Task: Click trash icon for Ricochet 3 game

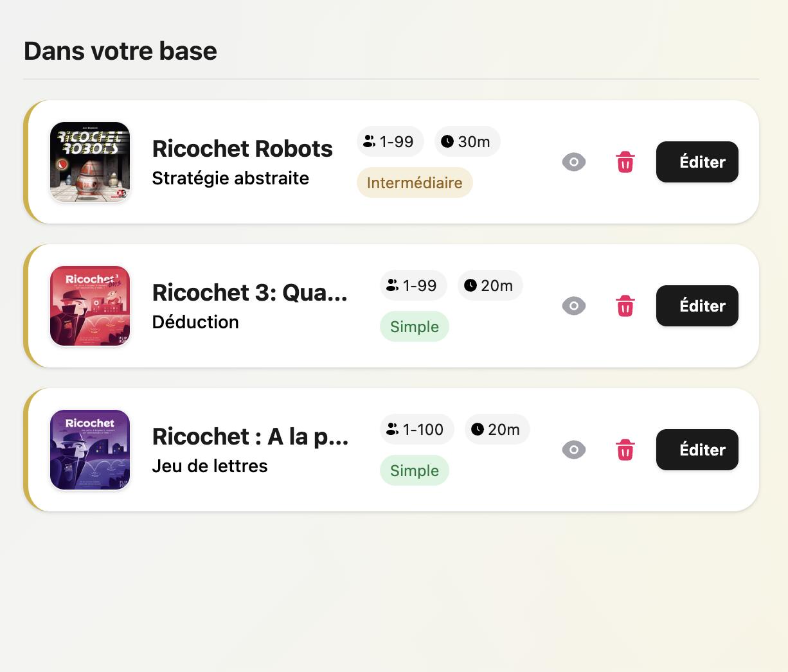Action: (x=625, y=306)
